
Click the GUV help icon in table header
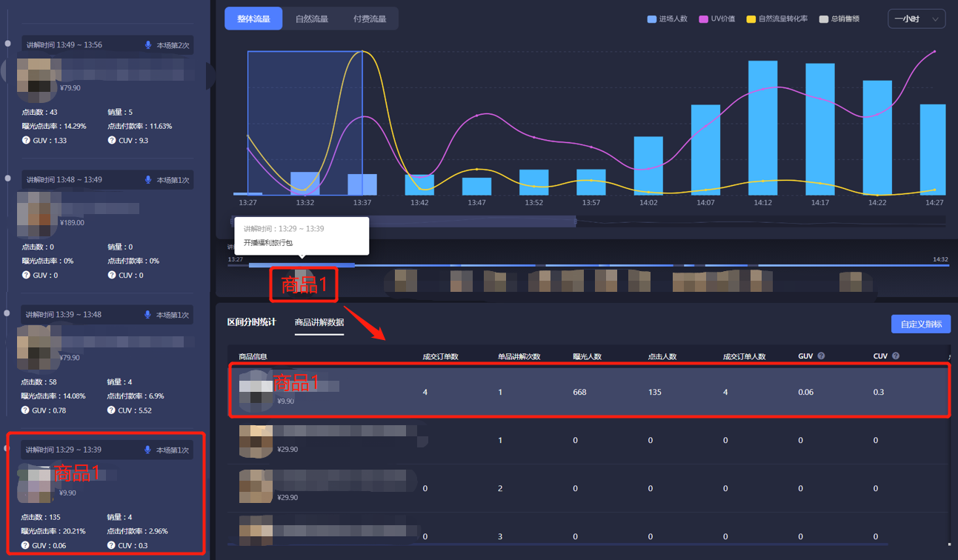pyautogui.click(x=822, y=356)
